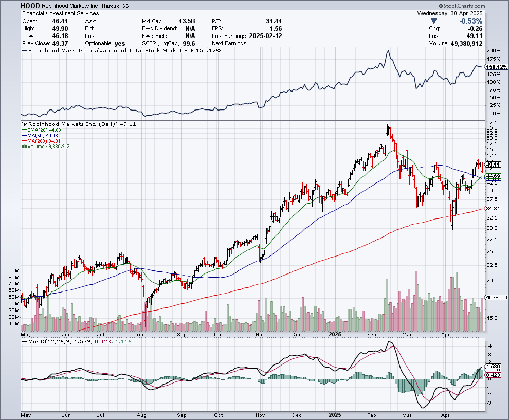
Task: Select the Financial / Investment Services sector label
Action: (60, 13)
